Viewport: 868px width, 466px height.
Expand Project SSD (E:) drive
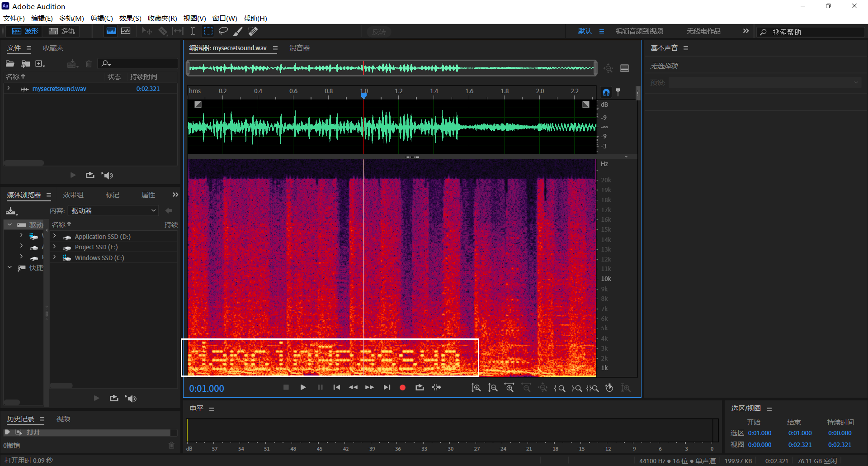tap(54, 247)
